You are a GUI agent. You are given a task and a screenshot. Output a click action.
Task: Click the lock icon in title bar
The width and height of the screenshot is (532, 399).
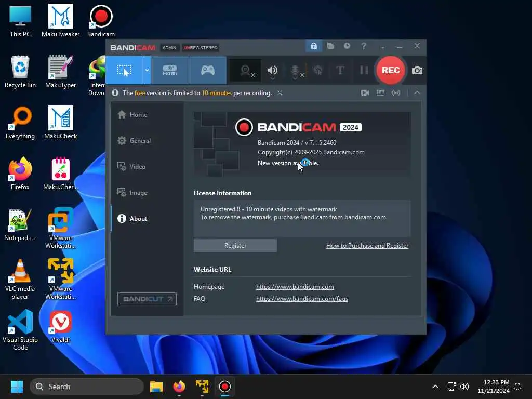click(313, 46)
